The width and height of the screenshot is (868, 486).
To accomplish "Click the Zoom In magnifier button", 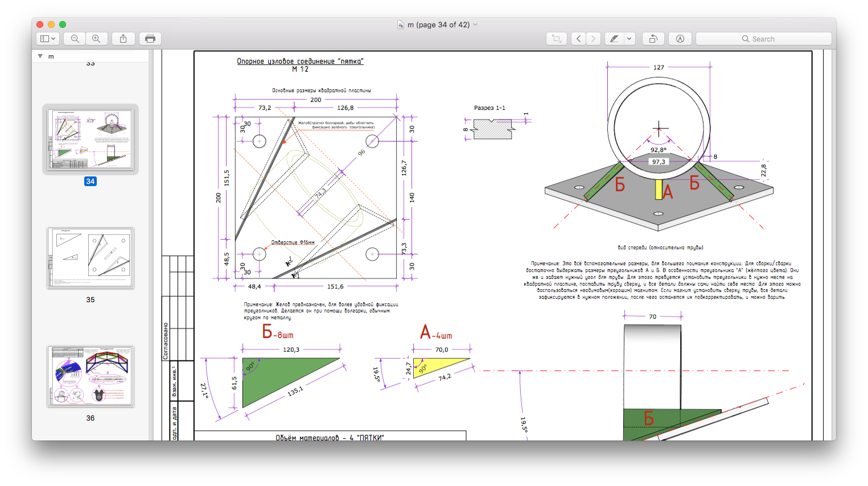I will click(96, 39).
